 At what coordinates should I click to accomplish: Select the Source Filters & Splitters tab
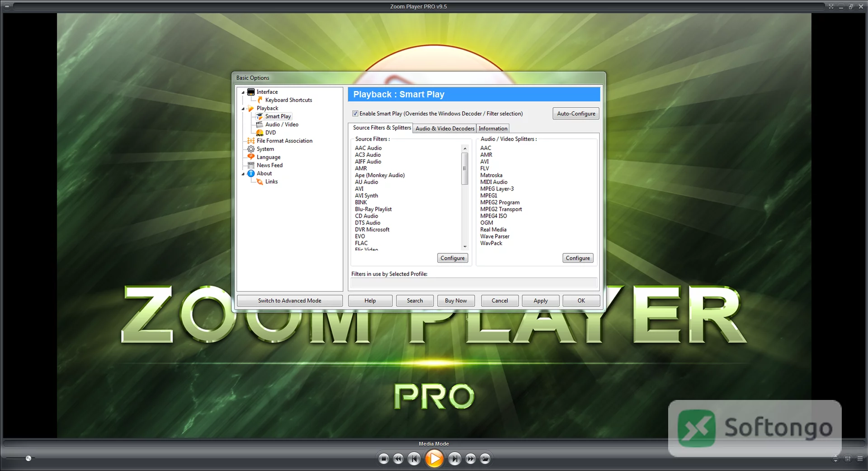[382, 128]
